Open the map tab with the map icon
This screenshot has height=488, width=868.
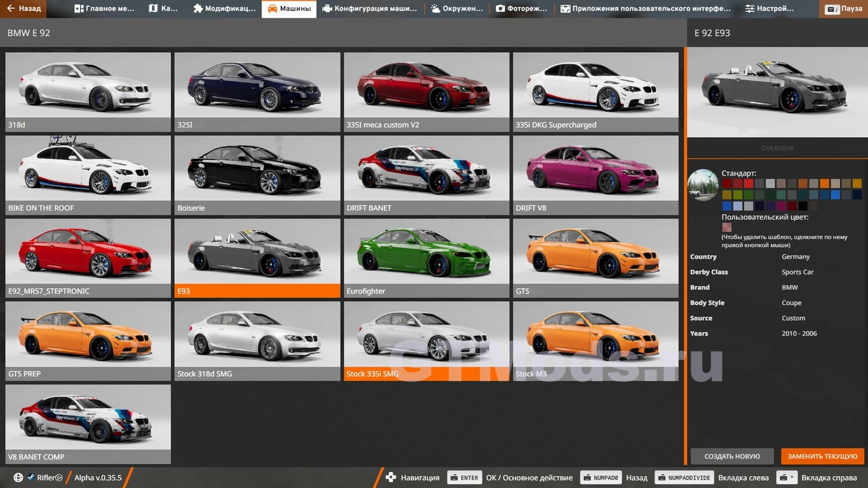point(163,9)
